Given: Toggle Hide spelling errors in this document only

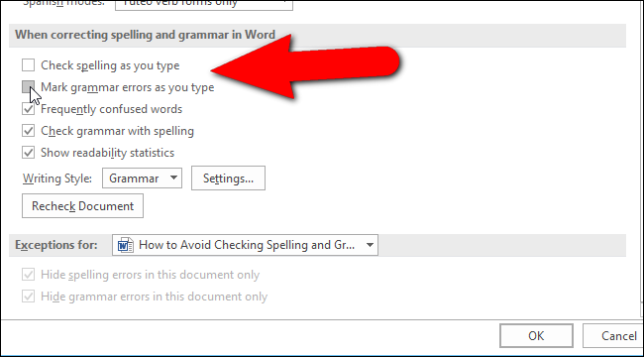Looking at the screenshot, I should 28,275.
